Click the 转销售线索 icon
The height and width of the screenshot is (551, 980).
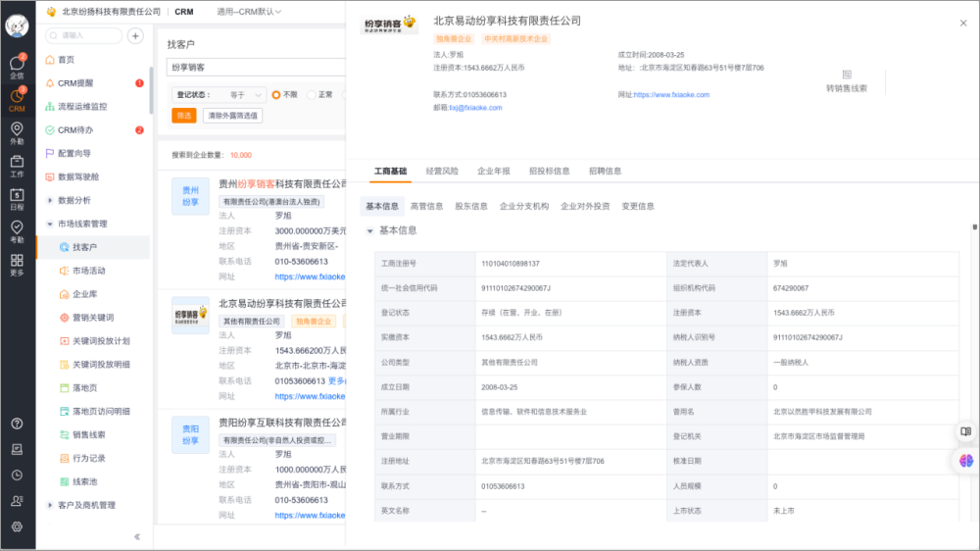pyautogui.click(x=846, y=75)
